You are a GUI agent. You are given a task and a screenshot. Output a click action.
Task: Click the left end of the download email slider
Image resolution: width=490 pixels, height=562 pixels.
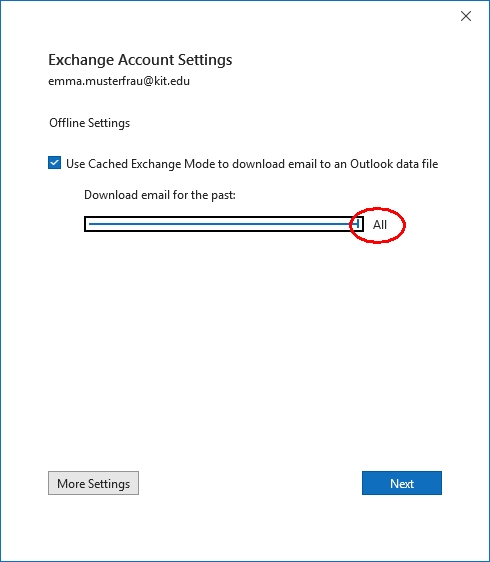pyautogui.click(x=90, y=224)
